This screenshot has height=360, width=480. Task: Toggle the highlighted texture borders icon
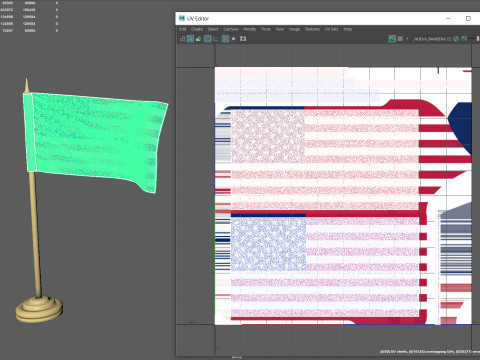click(x=208, y=39)
